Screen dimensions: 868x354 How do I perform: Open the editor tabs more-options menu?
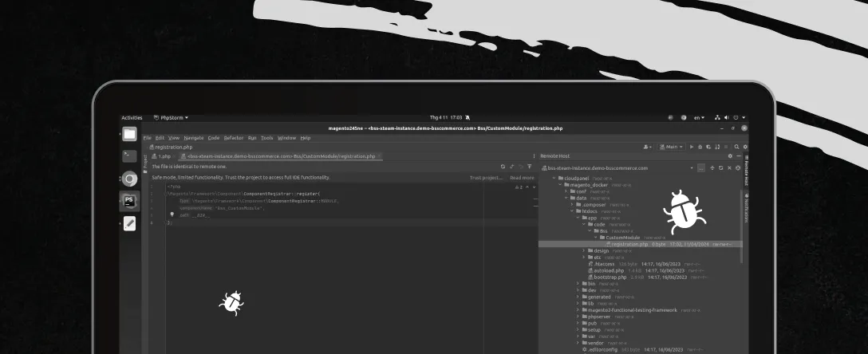pyautogui.click(x=534, y=156)
